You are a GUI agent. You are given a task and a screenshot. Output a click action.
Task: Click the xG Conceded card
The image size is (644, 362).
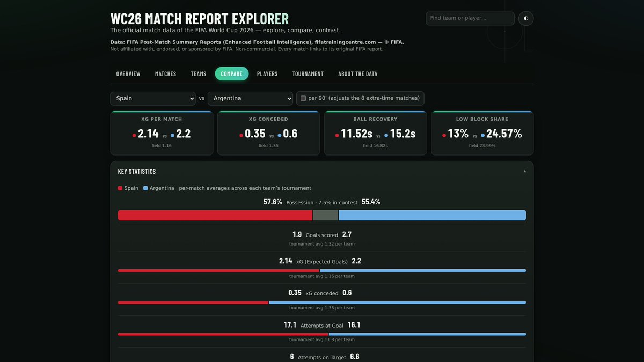268,134
